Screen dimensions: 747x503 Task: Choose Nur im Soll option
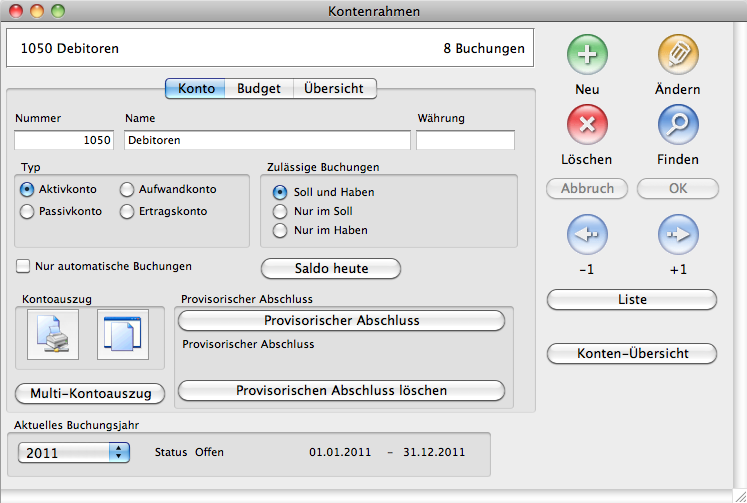tap(280, 211)
